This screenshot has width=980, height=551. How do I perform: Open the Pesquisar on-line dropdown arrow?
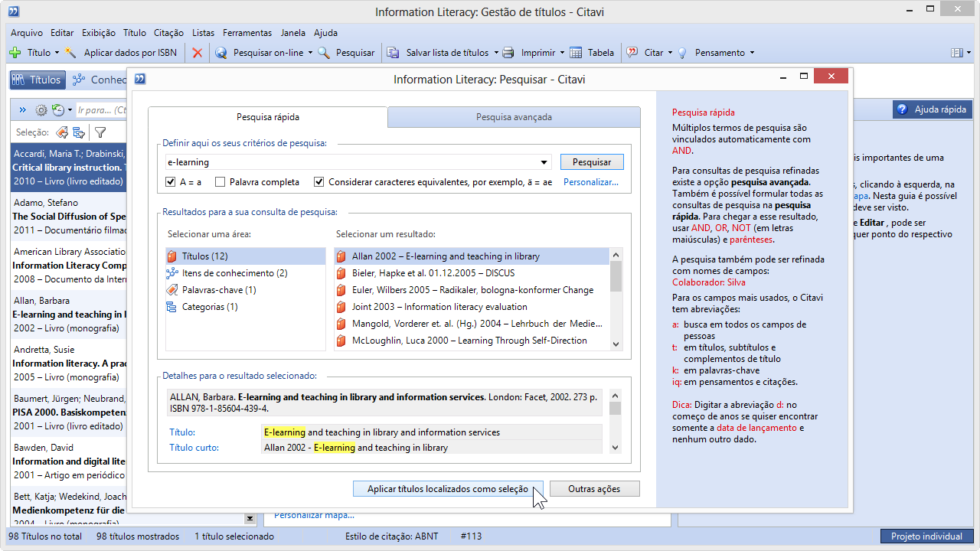(x=310, y=53)
